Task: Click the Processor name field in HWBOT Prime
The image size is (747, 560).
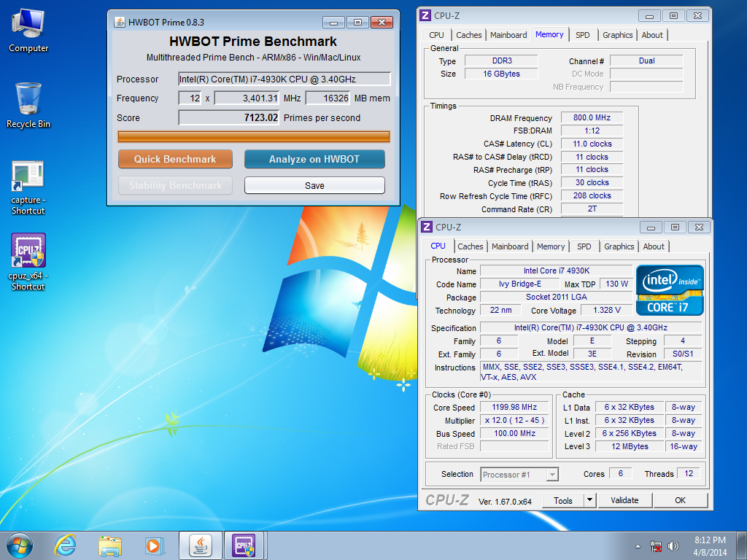Action: [285, 79]
